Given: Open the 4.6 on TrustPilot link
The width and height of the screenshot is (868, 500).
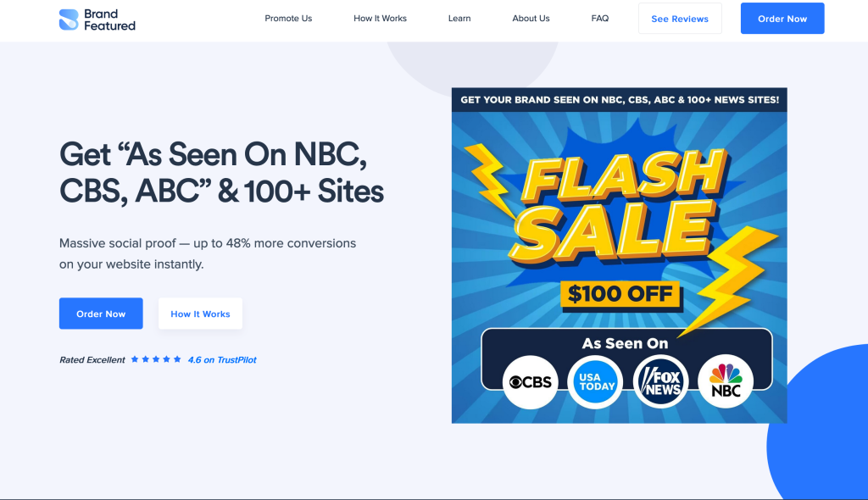Looking at the screenshot, I should 222,360.
